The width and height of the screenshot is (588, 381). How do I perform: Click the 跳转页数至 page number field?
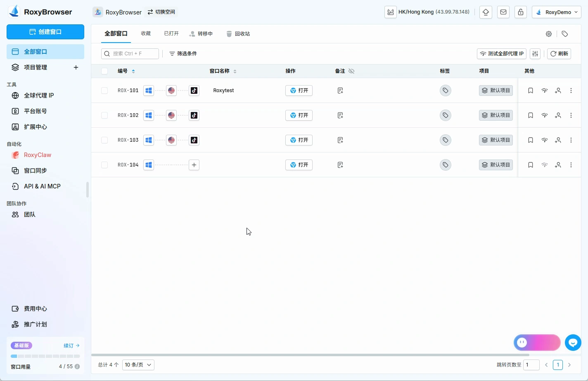click(x=531, y=365)
